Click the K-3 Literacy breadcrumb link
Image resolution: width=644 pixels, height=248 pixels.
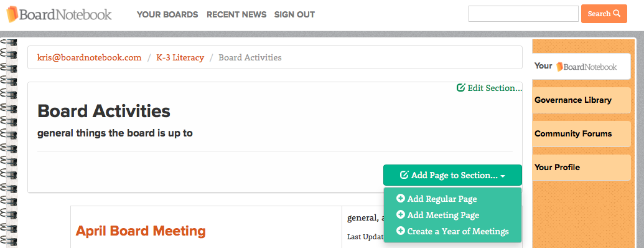tap(180, 57)
